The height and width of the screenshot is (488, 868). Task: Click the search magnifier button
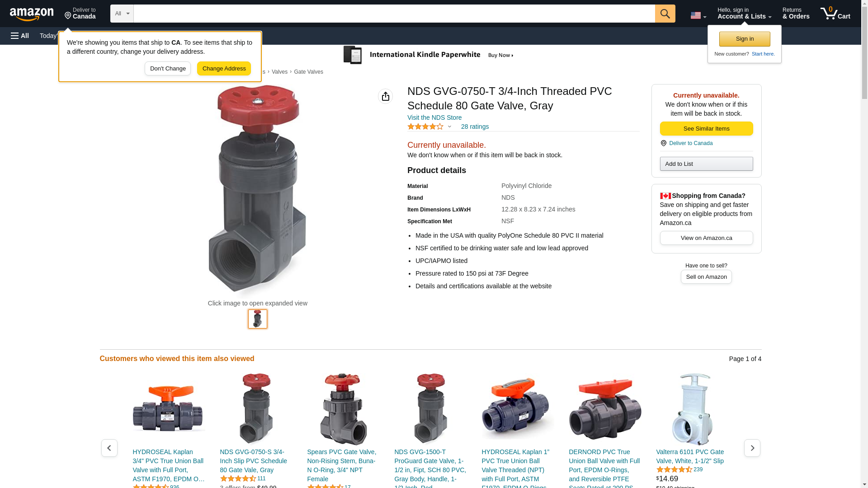pyautogui.click(x=665, y=14)
